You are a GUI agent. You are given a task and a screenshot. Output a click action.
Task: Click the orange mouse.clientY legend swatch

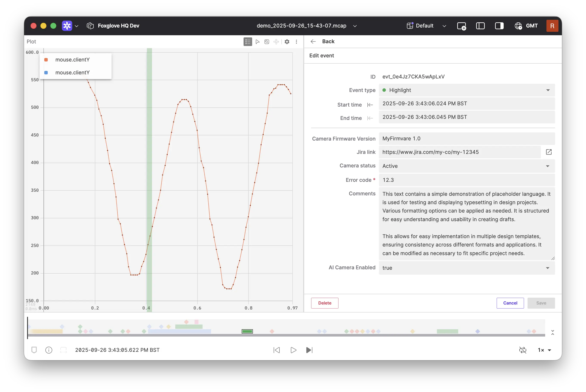coord(46,60)
